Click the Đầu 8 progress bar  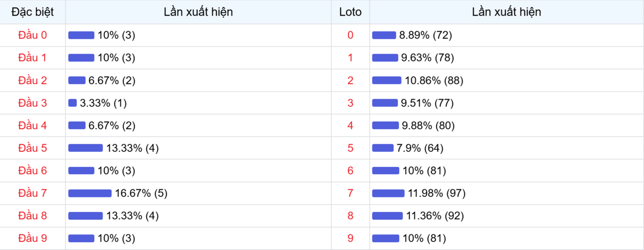(x=85, y=216)
